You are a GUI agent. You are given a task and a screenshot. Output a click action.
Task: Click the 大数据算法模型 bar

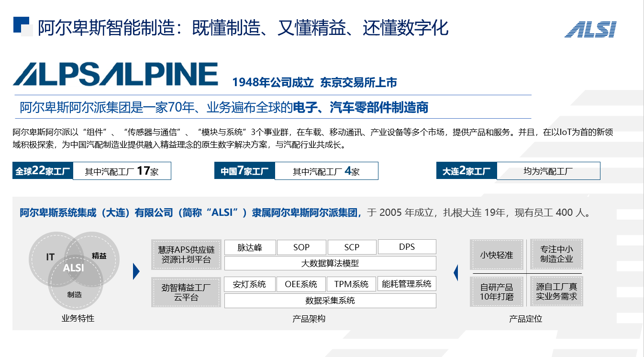coord(331,263)
